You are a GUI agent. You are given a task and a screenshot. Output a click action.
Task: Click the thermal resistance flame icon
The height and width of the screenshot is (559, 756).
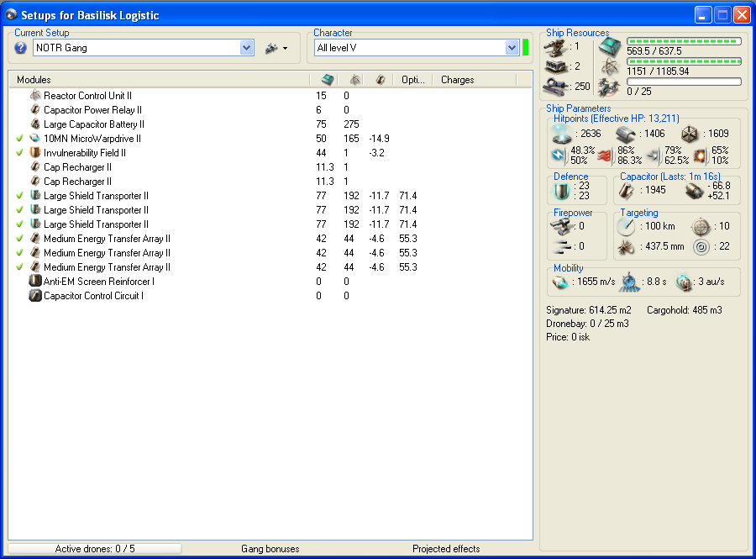tap(606, 156)
